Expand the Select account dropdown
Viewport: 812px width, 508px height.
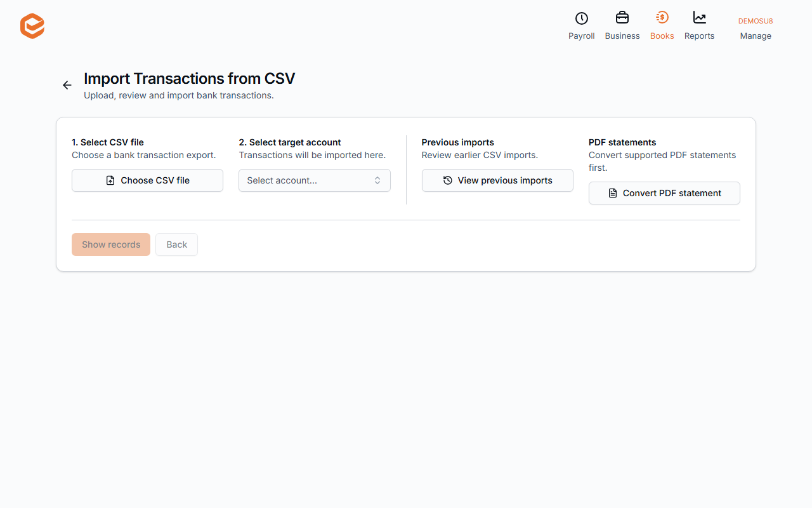pos(315,180)
